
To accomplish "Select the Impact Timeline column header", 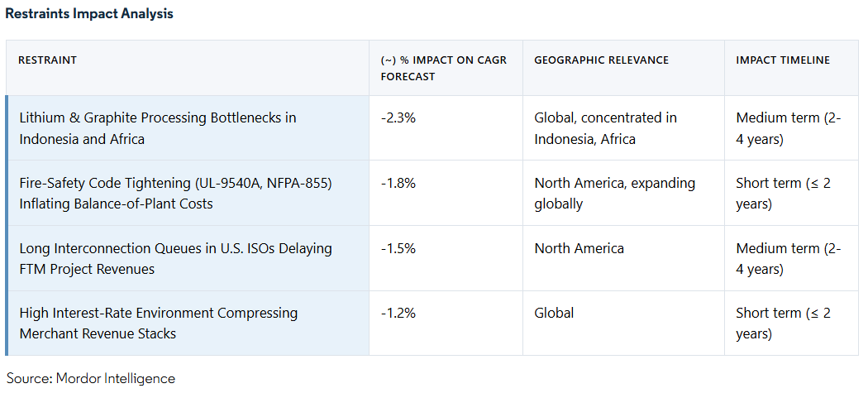I will click(x=783, y=60).
